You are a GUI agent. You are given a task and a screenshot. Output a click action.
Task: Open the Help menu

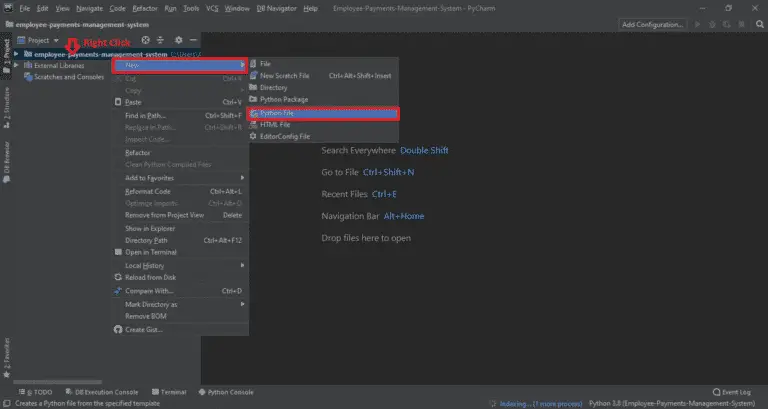click(310, 8)
